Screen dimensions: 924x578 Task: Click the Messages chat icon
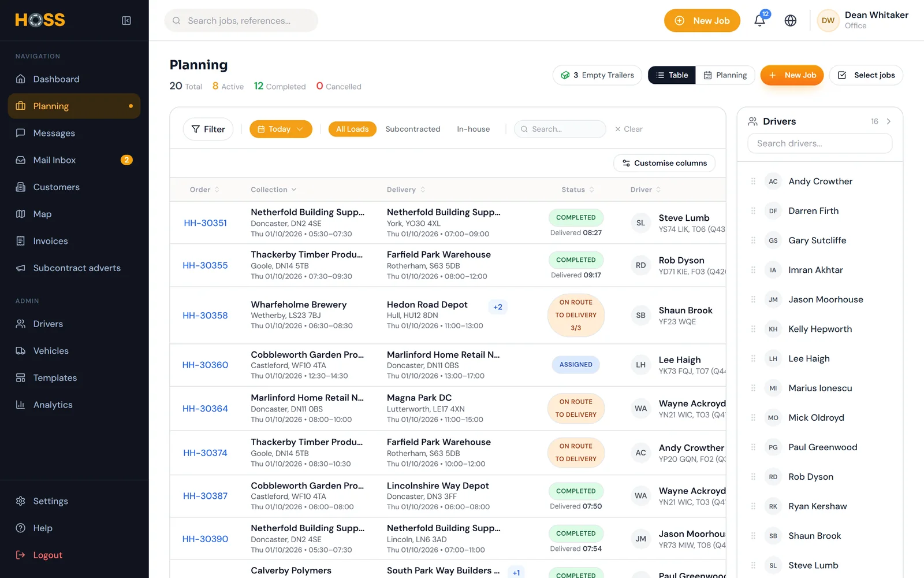(21, 133)
